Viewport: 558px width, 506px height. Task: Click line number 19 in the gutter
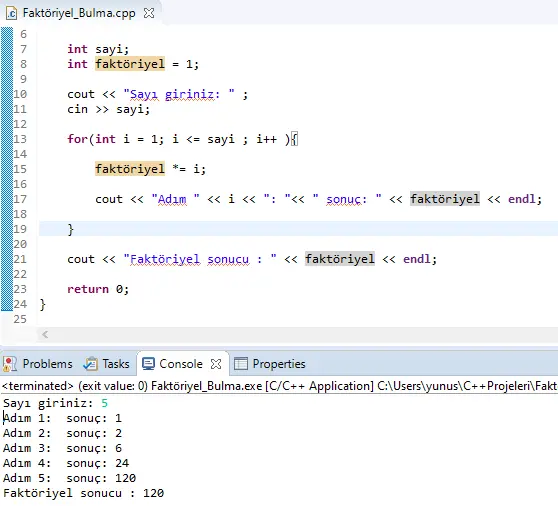(x=20, y=229)
